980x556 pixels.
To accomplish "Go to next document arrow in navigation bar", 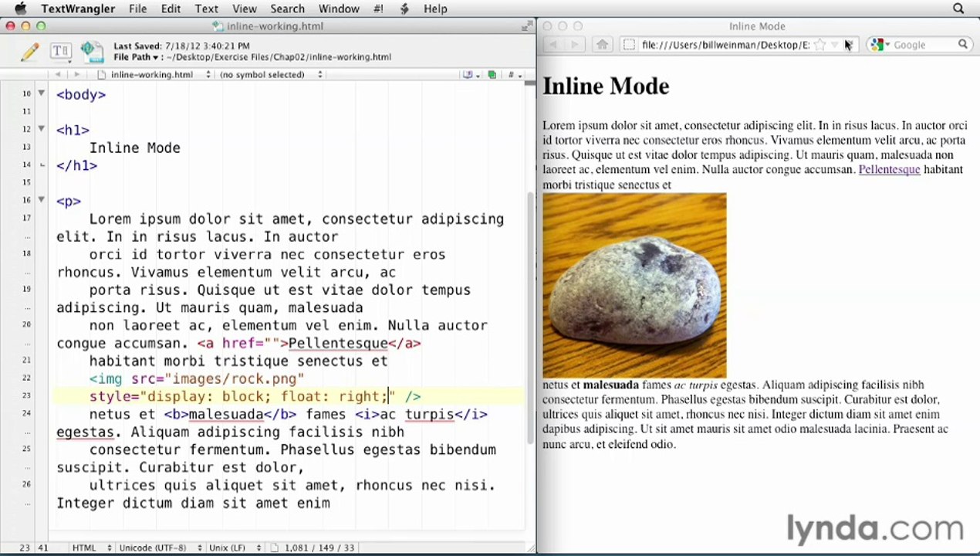I will coord(76,75).
